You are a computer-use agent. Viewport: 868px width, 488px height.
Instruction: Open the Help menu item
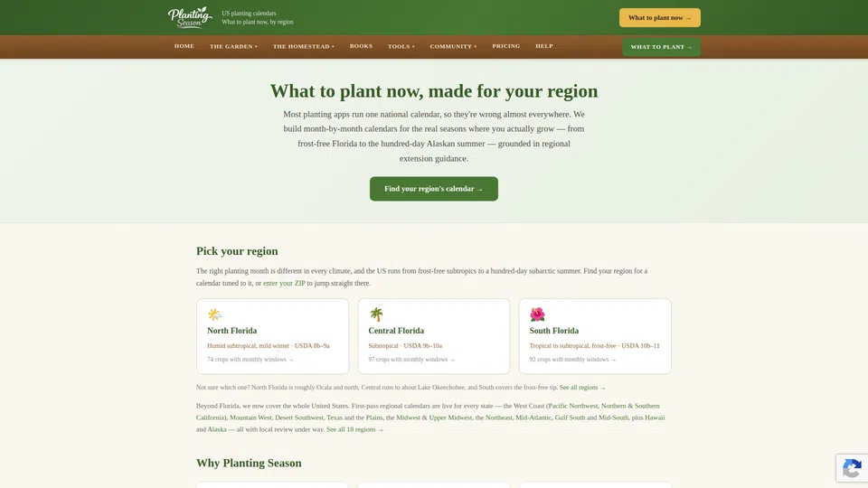(544, 46)
